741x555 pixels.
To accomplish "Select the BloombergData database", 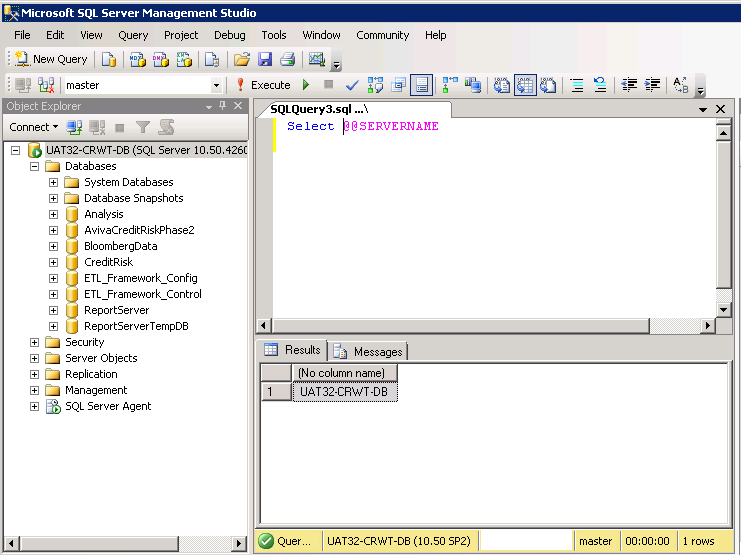I will click(x=121, y=246).
